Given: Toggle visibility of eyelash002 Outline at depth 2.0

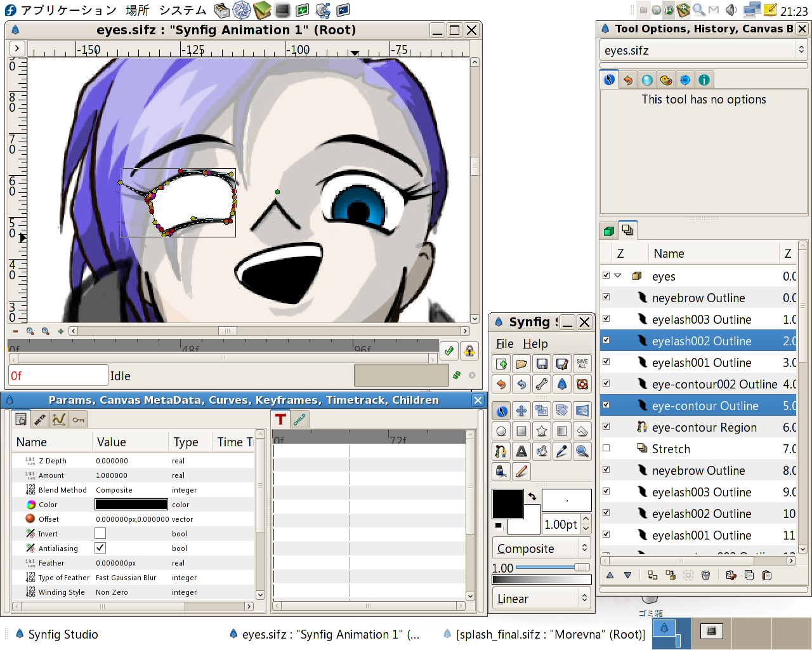Looking at the screenshot, I should pos(606,340).
